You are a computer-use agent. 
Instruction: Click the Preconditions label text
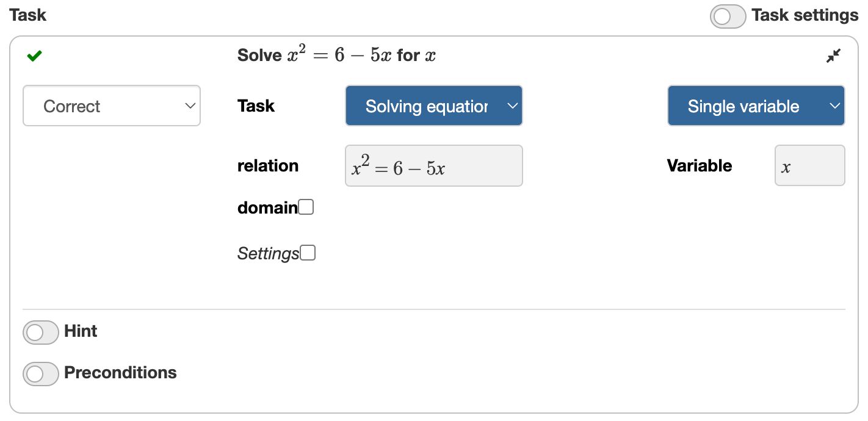tap(120, 372)
